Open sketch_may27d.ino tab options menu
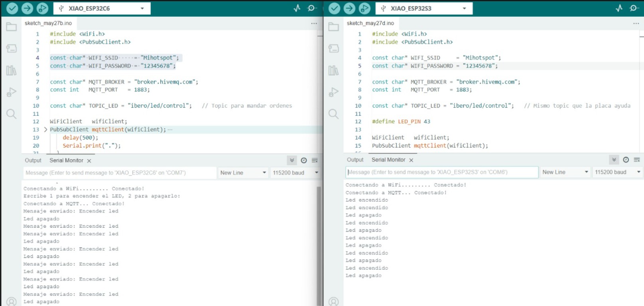 636,24
